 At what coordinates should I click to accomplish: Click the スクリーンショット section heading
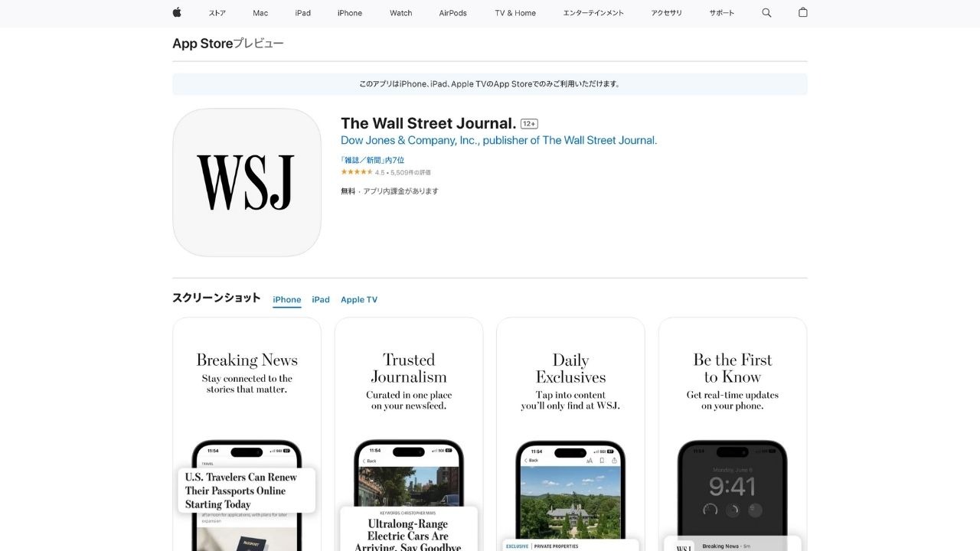217,298
